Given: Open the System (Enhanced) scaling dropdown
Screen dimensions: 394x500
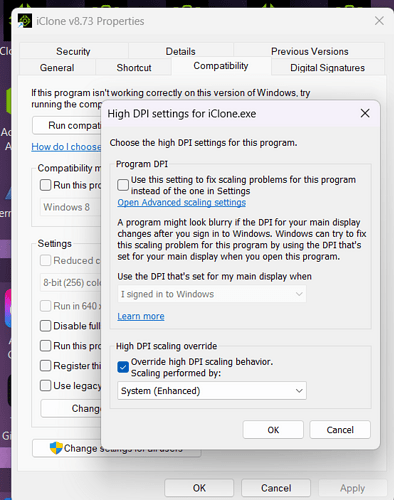Looking at the screenshot, I should pyautogui.click(x=212, y=391).
